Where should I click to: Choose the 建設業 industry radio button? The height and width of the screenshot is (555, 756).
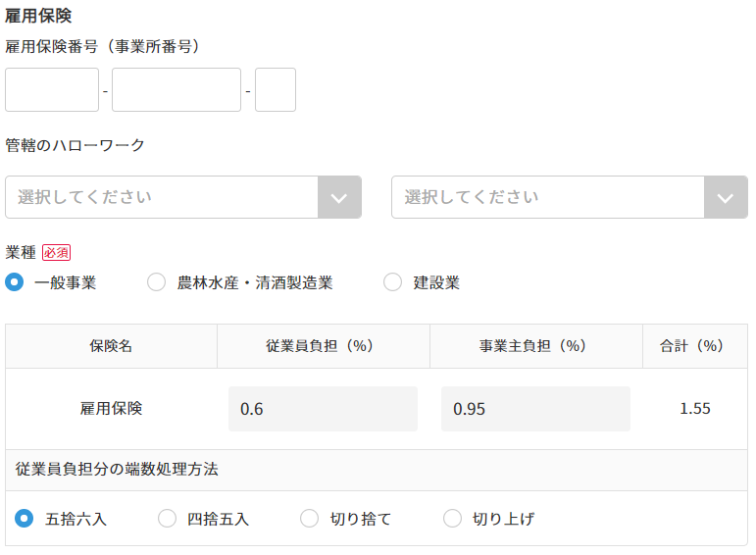393,282
